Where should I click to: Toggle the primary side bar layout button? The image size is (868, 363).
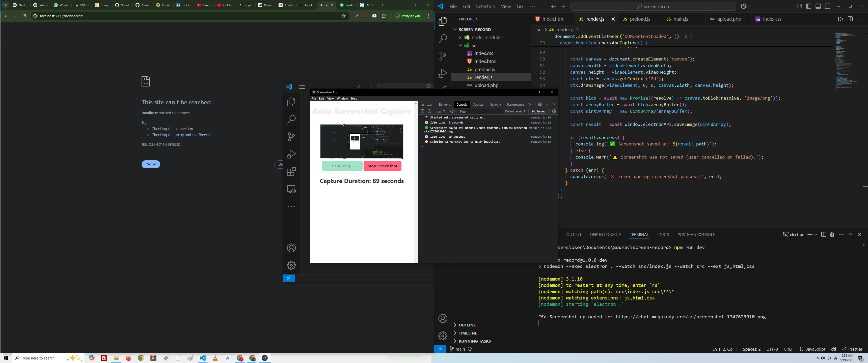809,6
